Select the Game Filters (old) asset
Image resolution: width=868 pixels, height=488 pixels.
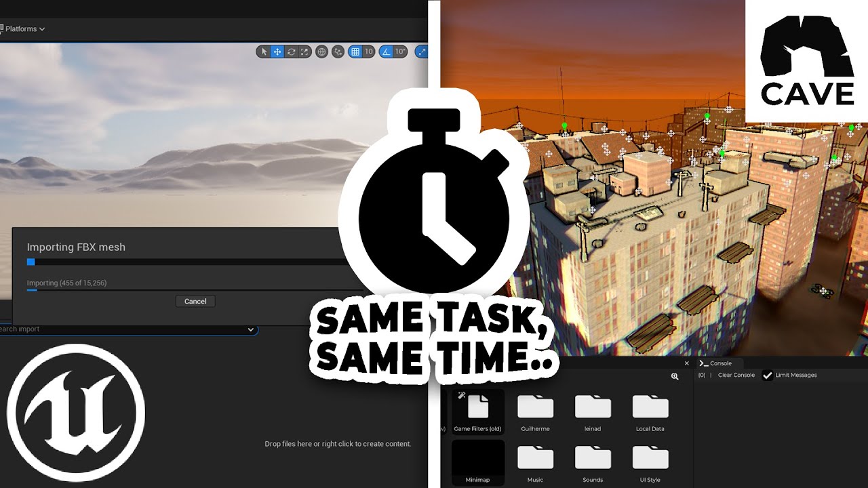(x=478, y=411)
